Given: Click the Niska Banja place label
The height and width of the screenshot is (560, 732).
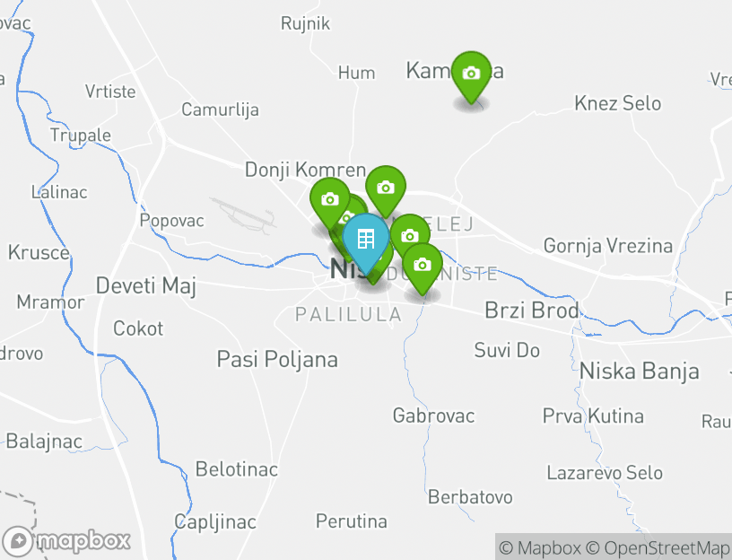Looking at the screenshot, I should click(x=639, y=372).
